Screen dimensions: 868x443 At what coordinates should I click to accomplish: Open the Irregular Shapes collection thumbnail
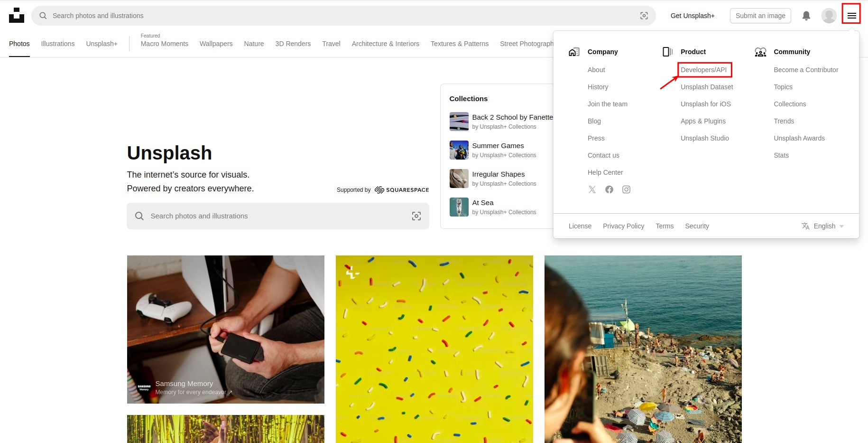(459, 179)
